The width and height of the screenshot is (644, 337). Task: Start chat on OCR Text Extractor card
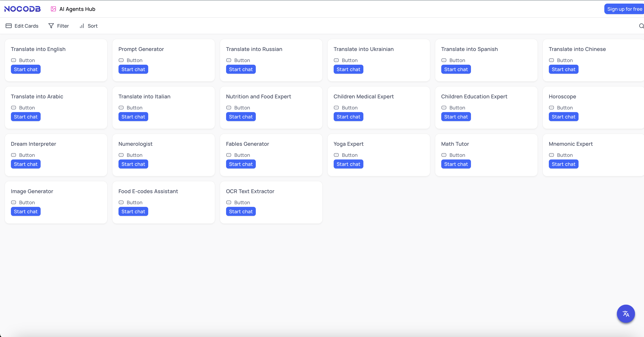coord(241,212)
